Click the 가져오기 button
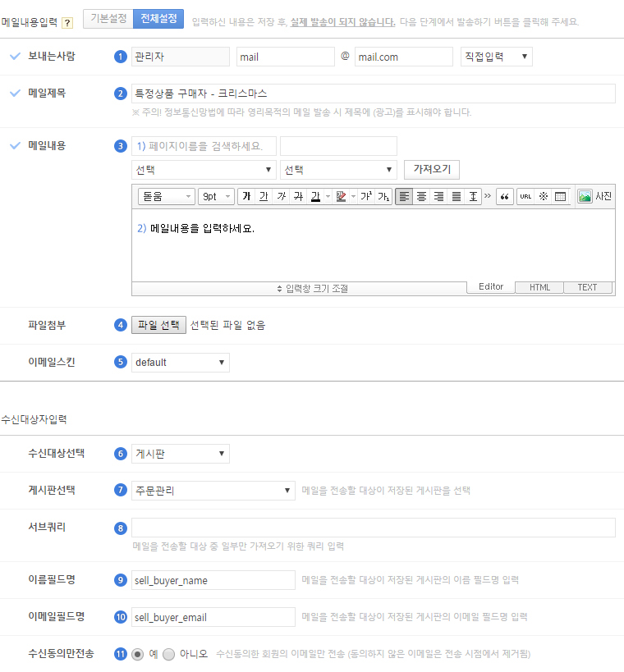The height and width of the screenshot is (672, 624). pos(432,170)
